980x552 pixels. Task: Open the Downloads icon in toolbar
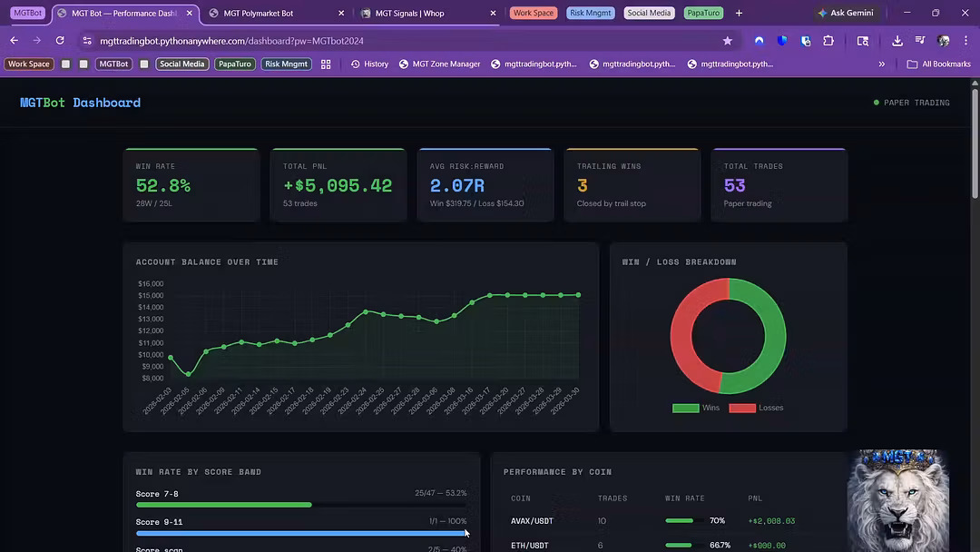[x=897, y=41]
